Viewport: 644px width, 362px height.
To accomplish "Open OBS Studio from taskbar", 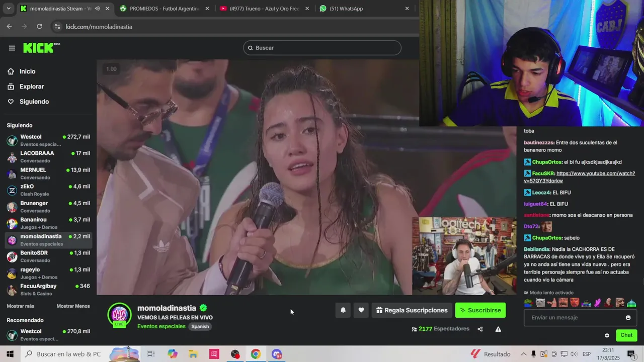I will (235, 354).
